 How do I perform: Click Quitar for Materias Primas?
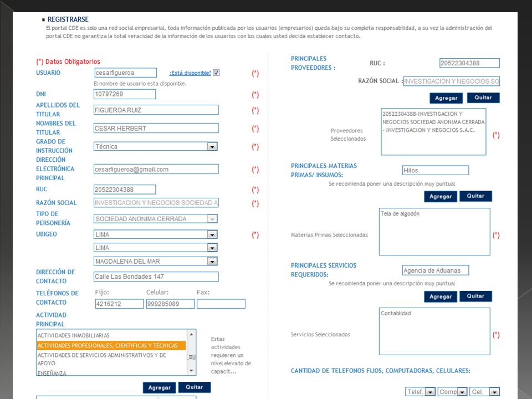475,196
